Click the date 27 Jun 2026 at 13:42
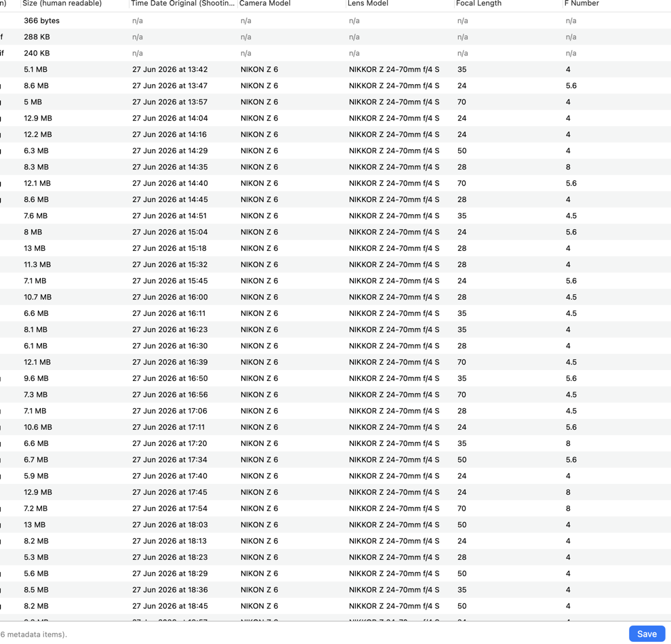Viewport: 671px width, 644px height. tap(170, 69)
